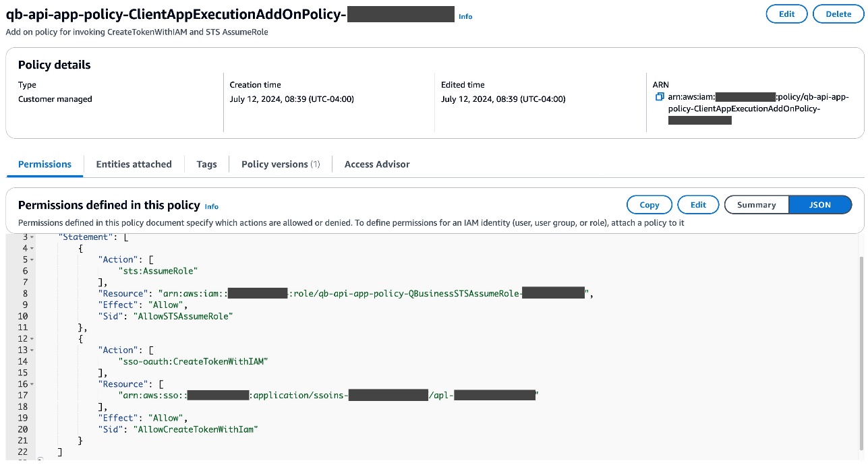
Task: Select the JSON view toggle
Action: [x=820, y=205]
